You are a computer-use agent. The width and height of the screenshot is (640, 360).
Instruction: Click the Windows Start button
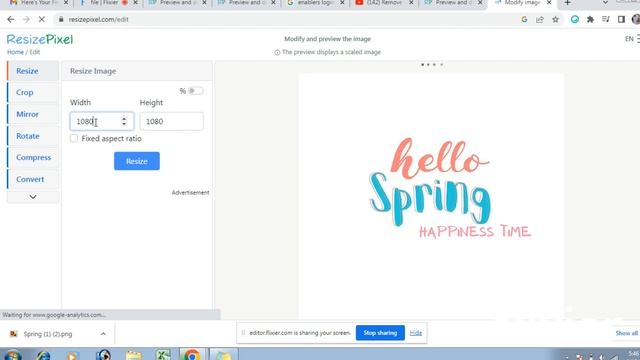(13, 355)
